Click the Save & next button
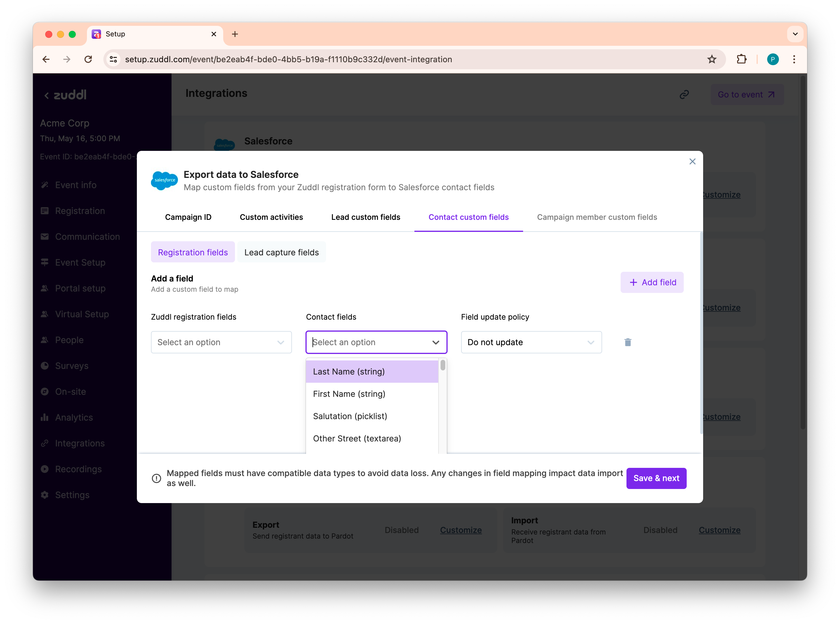The width and height of the screenshot is (840, 624). (x=656, y=478)
